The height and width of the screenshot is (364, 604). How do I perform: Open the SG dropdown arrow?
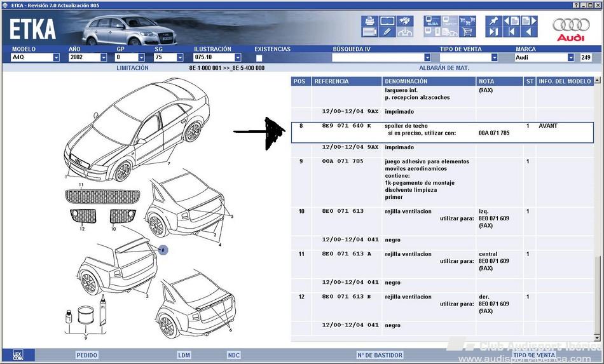click(180, 57)
